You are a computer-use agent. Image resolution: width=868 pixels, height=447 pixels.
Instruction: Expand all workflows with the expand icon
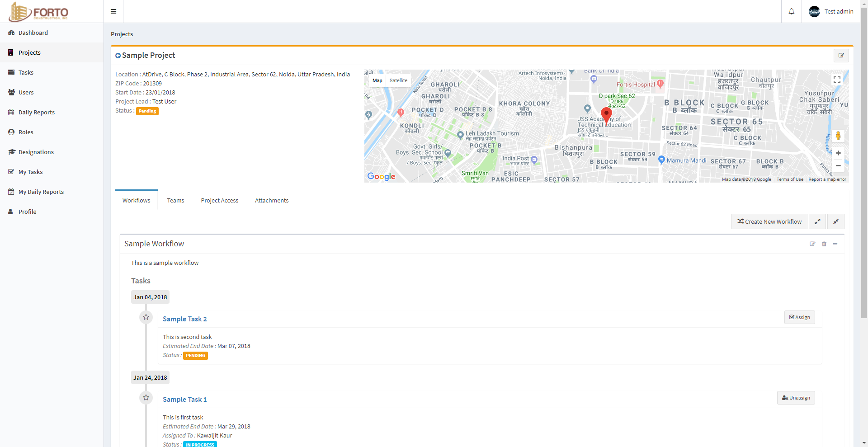(x=817, y=221)
